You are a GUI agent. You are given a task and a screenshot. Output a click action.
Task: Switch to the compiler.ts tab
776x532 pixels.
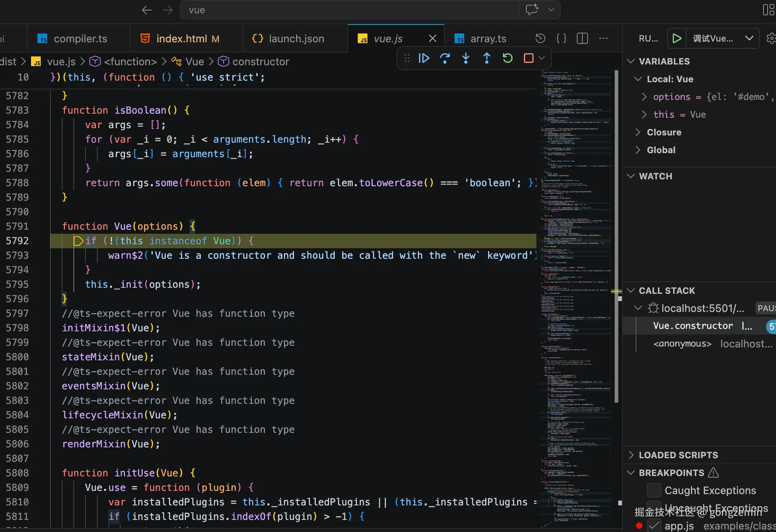click(x=80, y=39)
